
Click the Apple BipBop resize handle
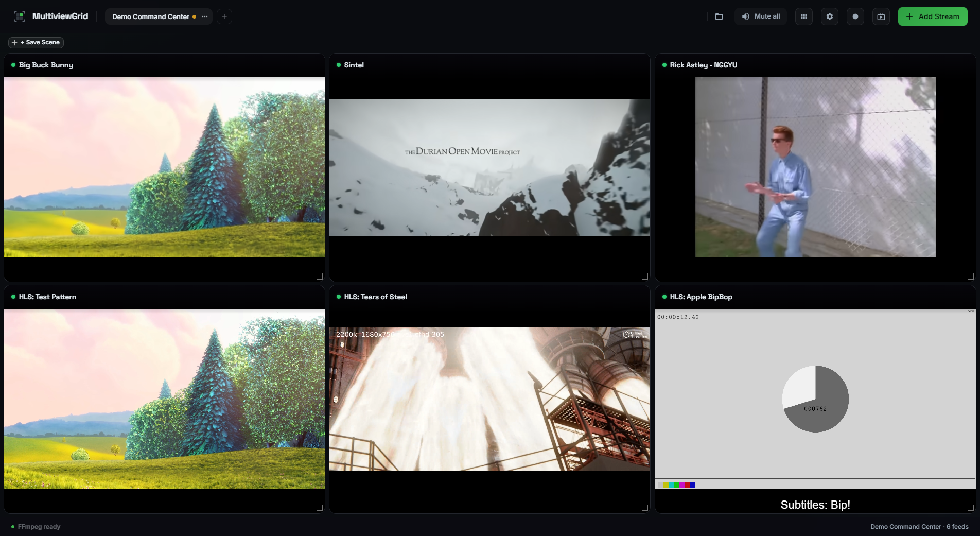coord(971,508)
